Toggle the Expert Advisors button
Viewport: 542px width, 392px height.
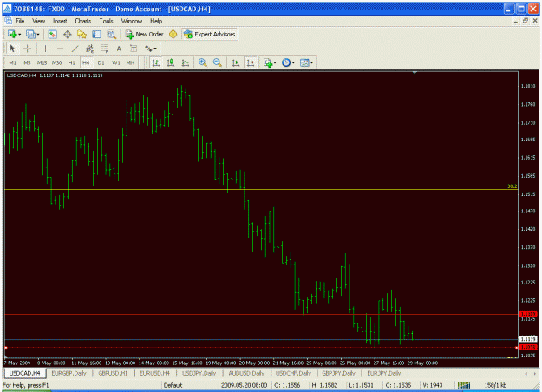210,34
